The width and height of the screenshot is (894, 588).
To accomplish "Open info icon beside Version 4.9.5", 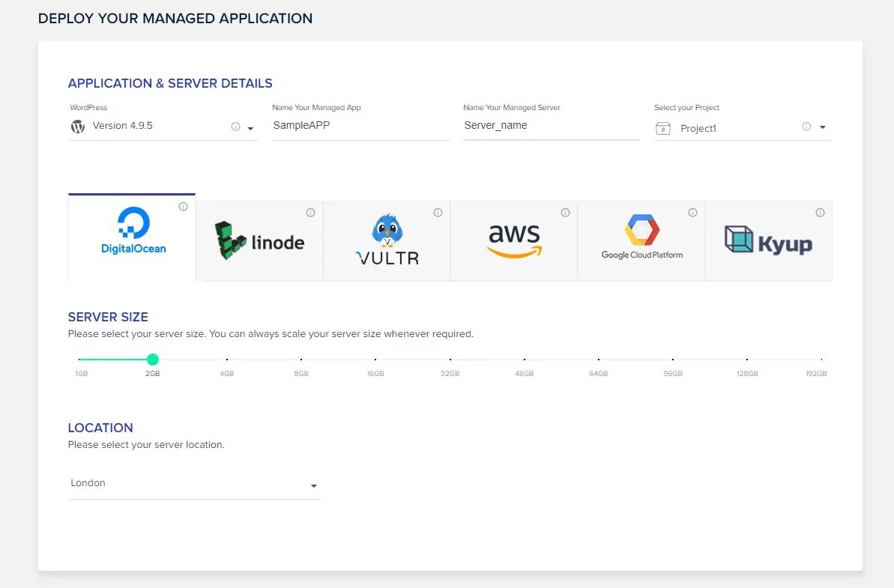I will pyautogui.click(x=235, y=127).
